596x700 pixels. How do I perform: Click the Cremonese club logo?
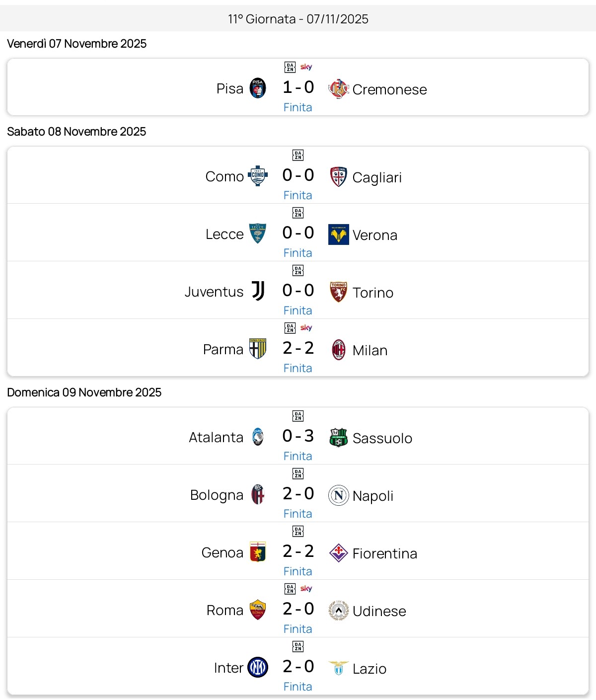(x=339, y=89)
